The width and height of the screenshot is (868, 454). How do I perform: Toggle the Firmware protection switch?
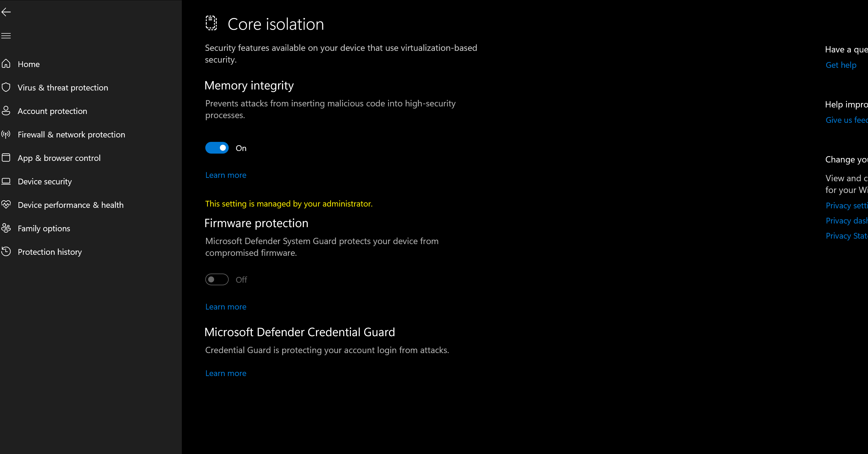coord(217,279)
